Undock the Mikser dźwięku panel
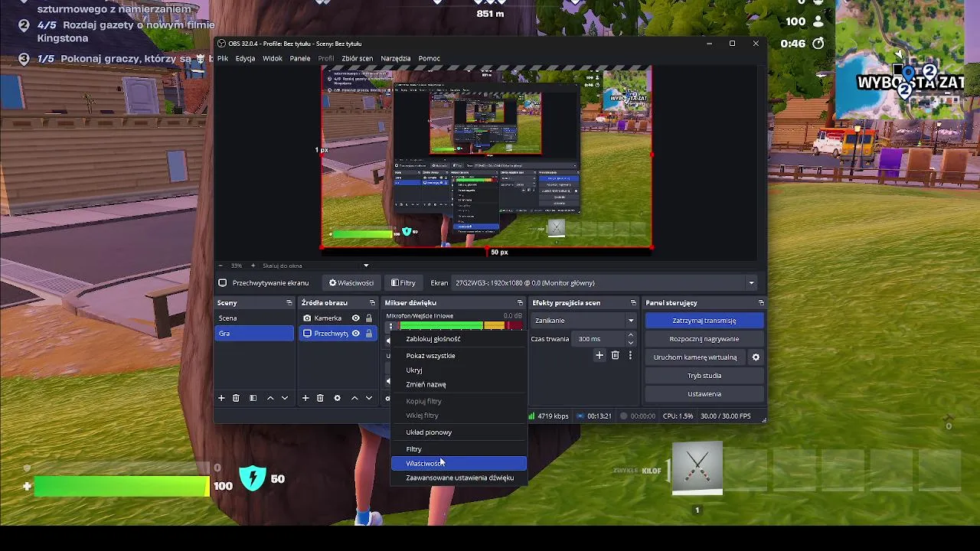This screenshot has height=551, width=980. click(520, 303)
